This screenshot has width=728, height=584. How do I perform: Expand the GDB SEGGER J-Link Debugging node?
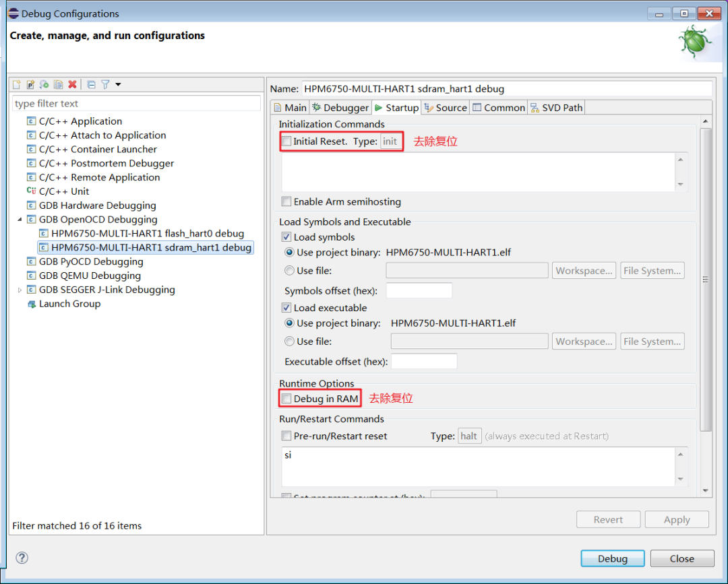click(x=20, y=290)
